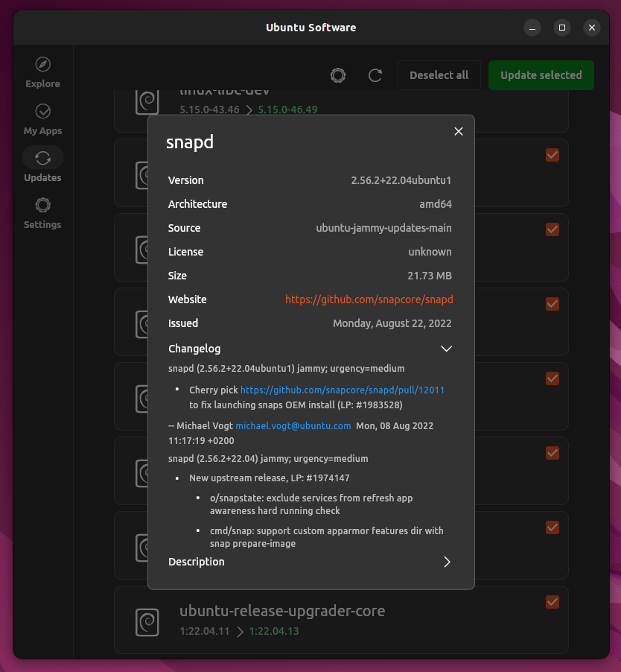Click the license value unknown
621x672 pixels.
(430, 252)
